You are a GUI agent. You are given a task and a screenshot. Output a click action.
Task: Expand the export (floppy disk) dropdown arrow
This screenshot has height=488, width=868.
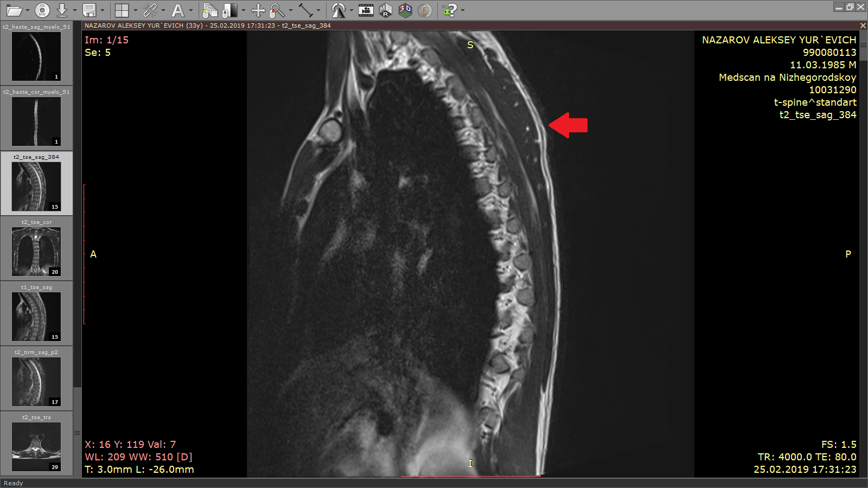click(x=102, y=10)
